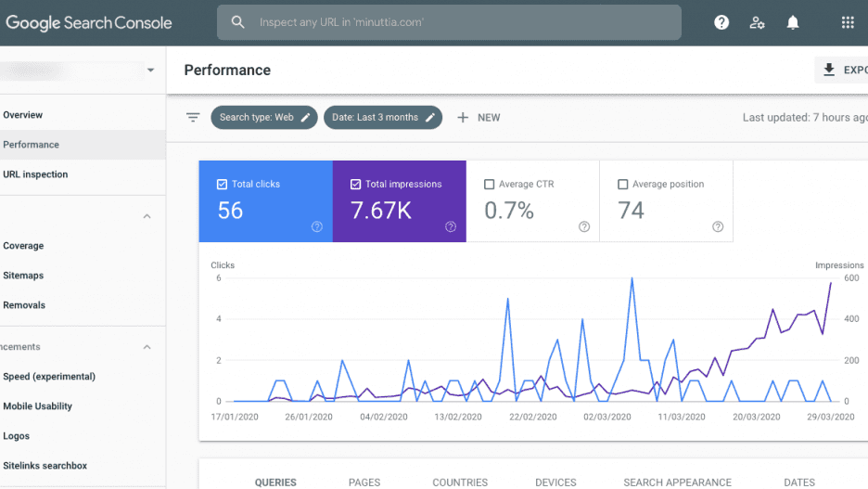Viewport: 868px width, 489px height.
Task: Switch to the COUNTRIES tab
Action: [460, 483]
